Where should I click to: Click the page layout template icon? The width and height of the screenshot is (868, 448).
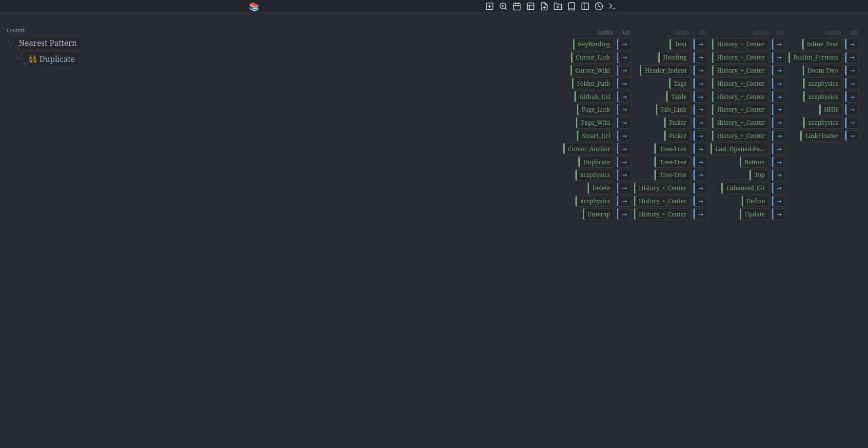(x=531, y=6)
